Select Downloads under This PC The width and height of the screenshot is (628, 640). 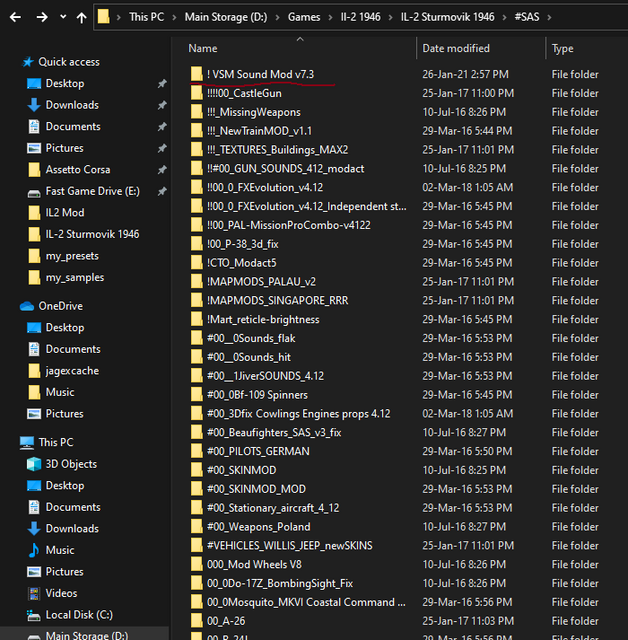point(72,529)
